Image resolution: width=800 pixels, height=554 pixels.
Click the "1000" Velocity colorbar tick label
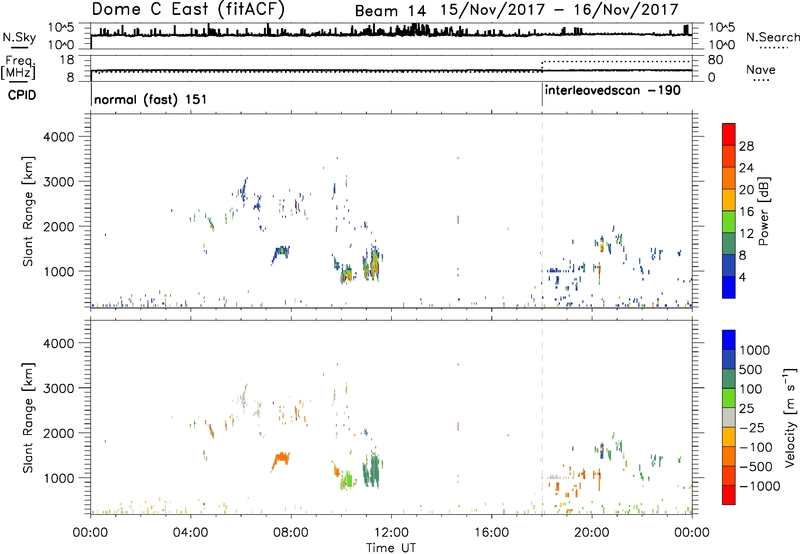(754, 350)
